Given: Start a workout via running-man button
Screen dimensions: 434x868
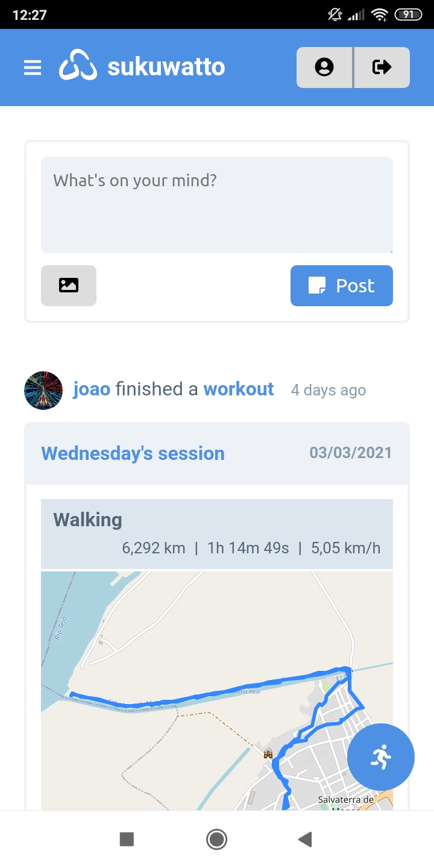Looking at the screenshot, I should tap(380, 756).
